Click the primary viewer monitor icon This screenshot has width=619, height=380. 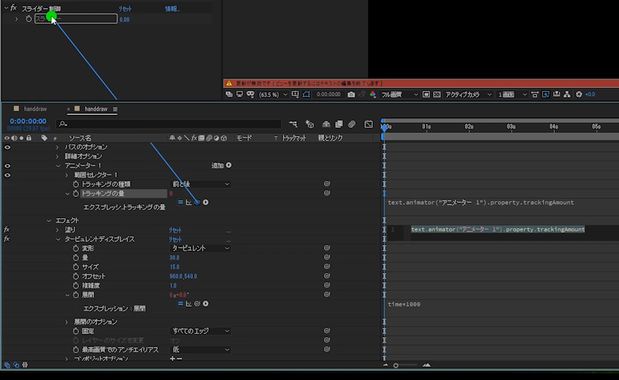click(x=240, y=95)
